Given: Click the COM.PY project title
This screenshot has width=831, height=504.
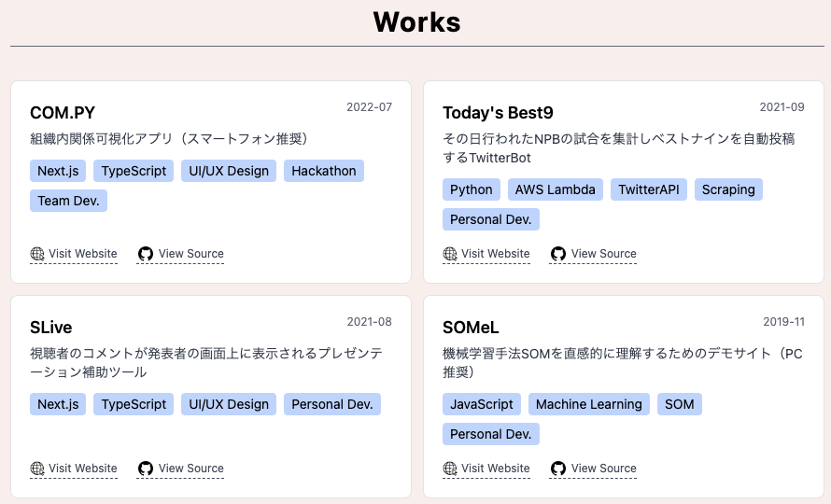Looking at the screenshot, I should 63,113.
